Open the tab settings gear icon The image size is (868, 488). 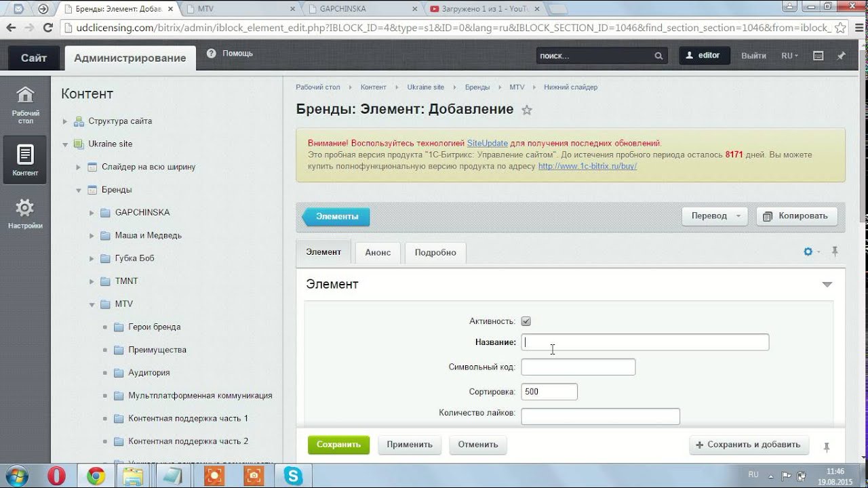(x=808, y=251)
